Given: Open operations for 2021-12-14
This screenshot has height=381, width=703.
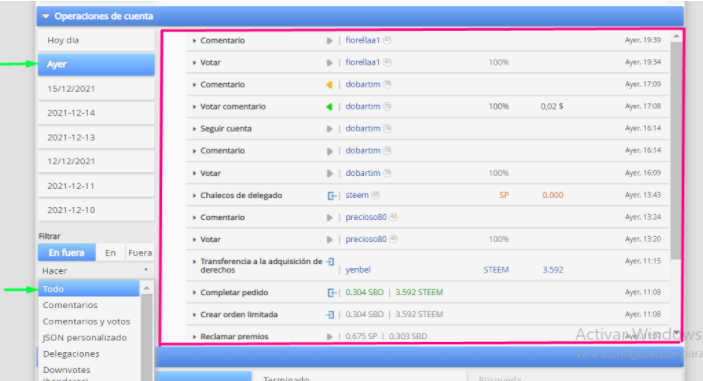Looking at the screenshot, I should click(96, 113).
